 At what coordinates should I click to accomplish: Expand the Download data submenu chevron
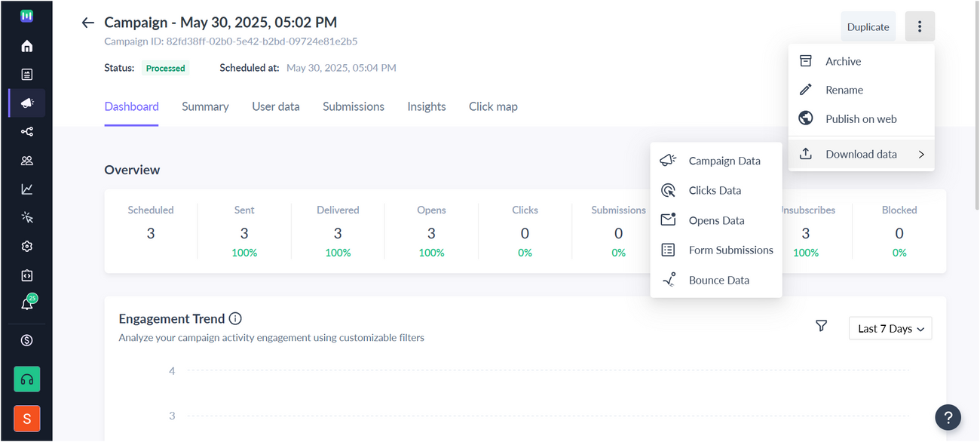(x=921, y=154)
